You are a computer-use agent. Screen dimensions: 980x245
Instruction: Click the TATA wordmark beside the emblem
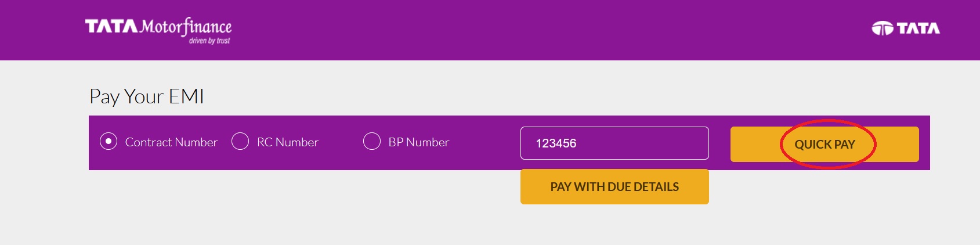point(918,28)
